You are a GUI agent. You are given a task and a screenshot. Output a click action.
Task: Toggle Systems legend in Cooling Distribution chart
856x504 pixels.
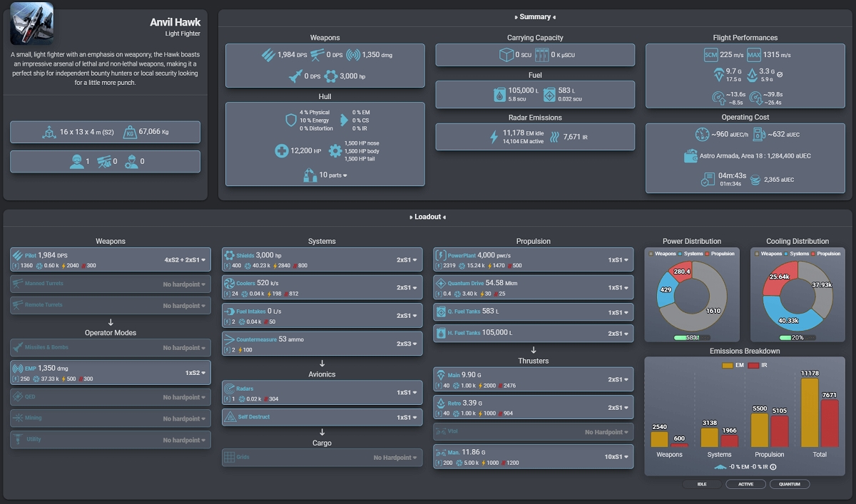(795, 254)
